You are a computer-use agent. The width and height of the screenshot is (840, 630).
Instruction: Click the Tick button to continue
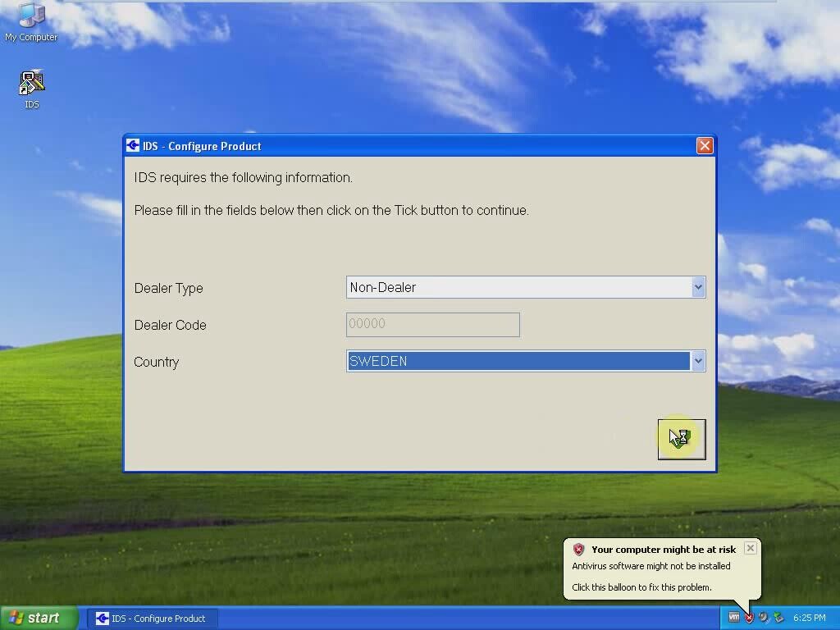tap(682, 440)
